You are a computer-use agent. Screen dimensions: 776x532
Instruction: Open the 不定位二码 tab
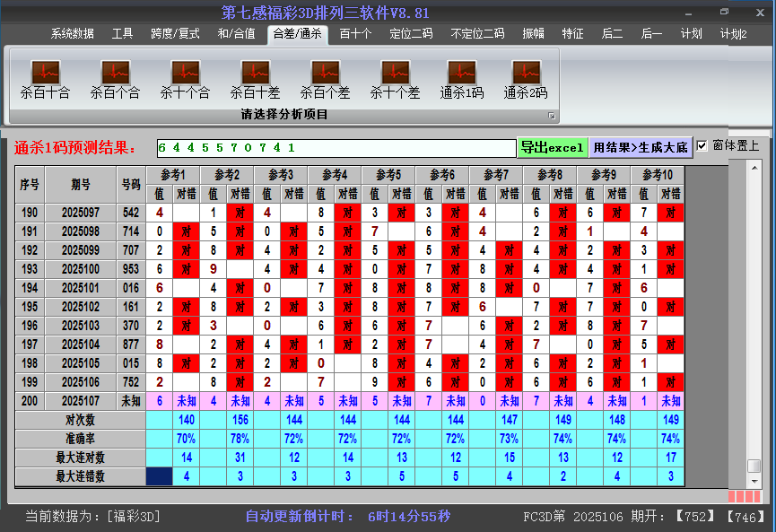(x=477, y=34)
